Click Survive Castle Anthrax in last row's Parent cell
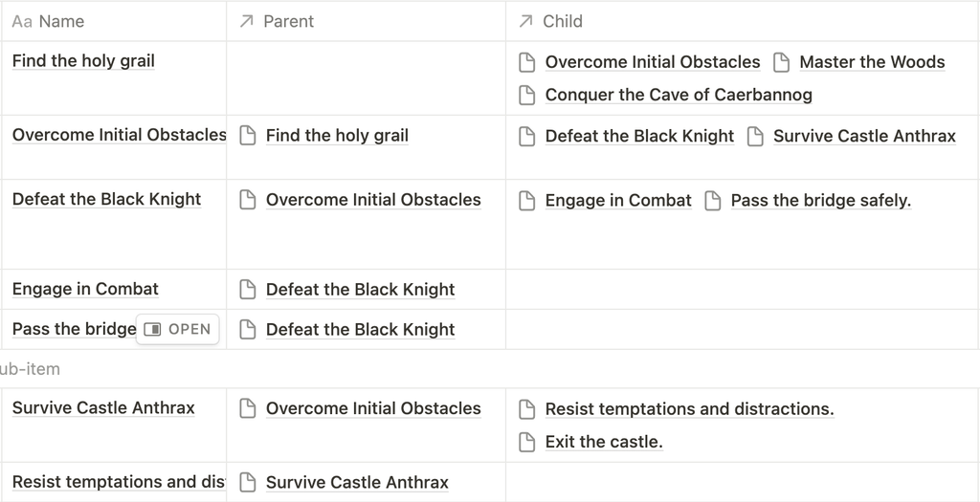This screenshot has height=502, width=980. [357, 482]
